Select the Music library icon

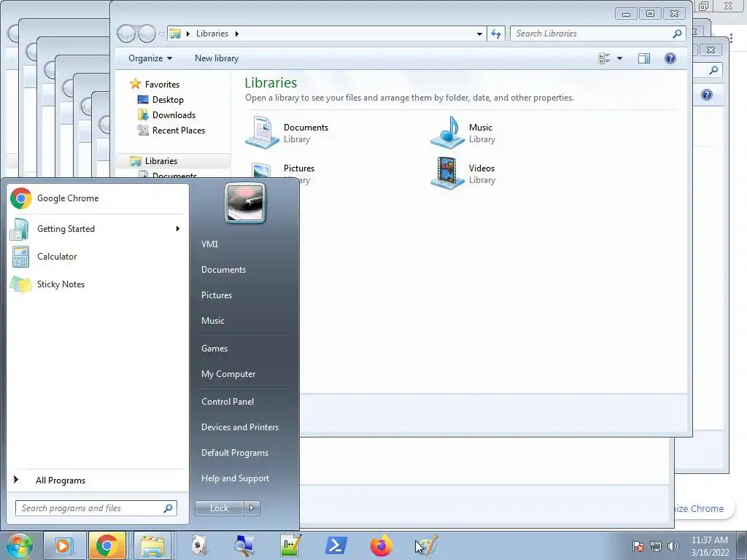[x=447, y=133]
